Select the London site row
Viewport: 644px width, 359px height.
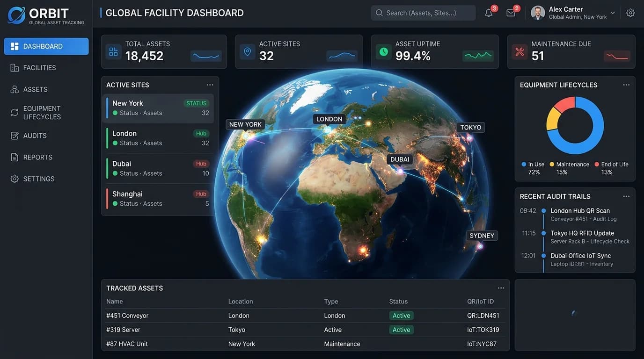pyautogui.click(x=158, y=138)
